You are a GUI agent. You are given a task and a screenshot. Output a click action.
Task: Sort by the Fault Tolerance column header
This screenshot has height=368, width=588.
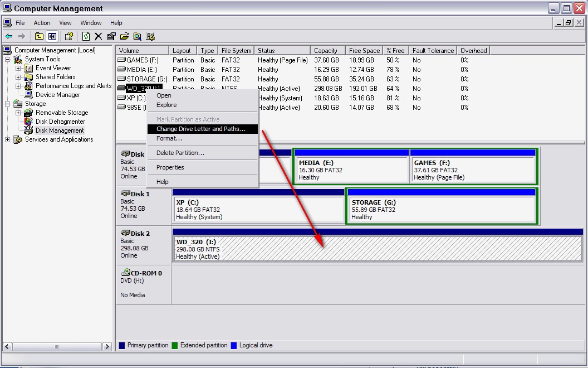point(433,50)
